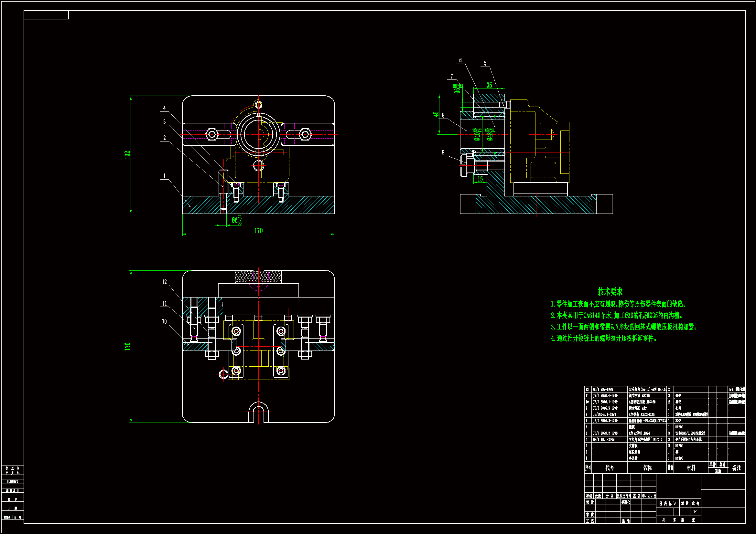
Task: Select GB/T 897-1988 cell in row 12
Action: pyautogui.click(x=603, y=389)
